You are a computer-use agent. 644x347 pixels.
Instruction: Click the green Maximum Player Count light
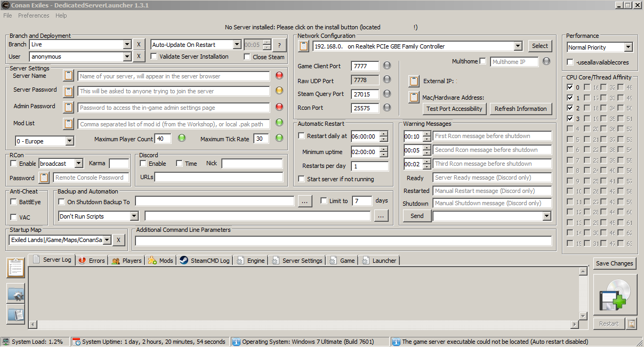182,139
